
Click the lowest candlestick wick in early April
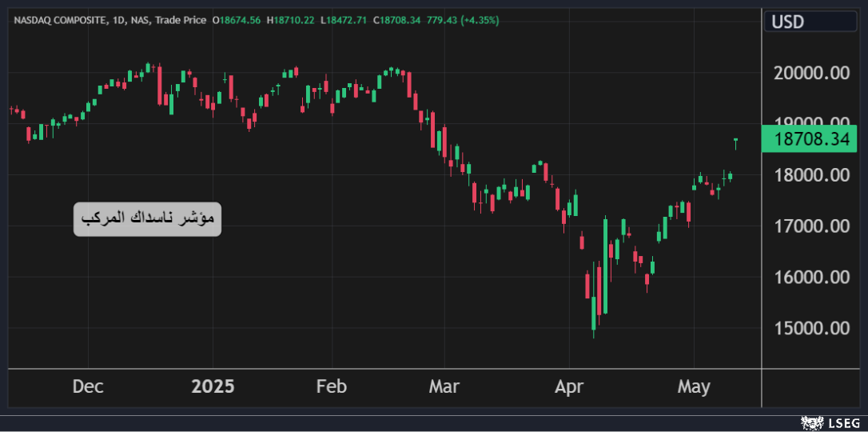click(593, 334)
